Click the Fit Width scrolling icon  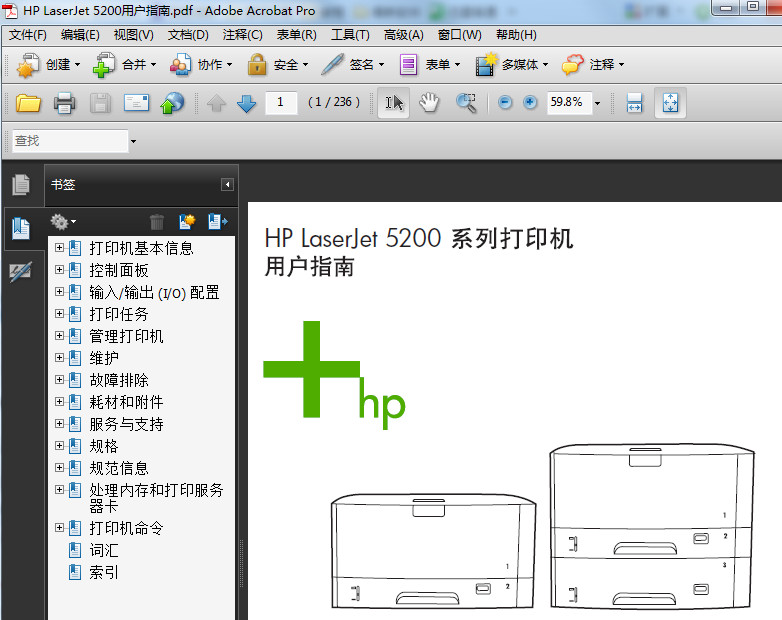coord(634,103)
